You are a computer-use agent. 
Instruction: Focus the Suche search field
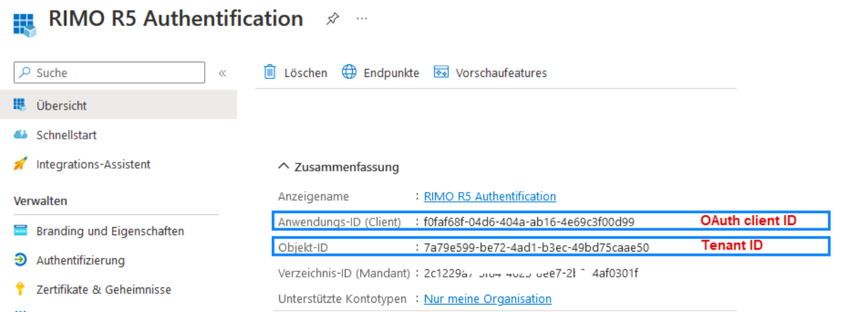click(x=109, y=73)
